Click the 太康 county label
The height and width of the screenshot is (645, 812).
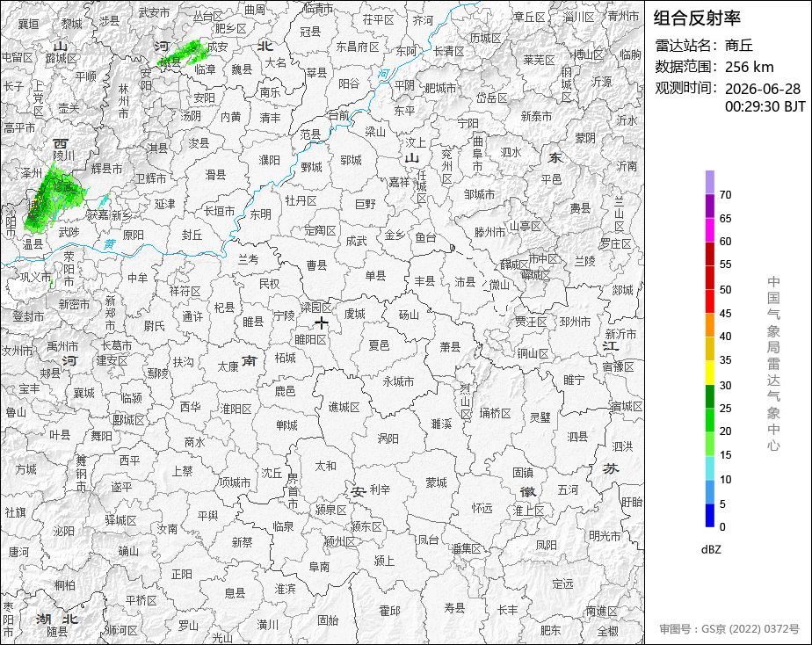(x=228, y=366)
